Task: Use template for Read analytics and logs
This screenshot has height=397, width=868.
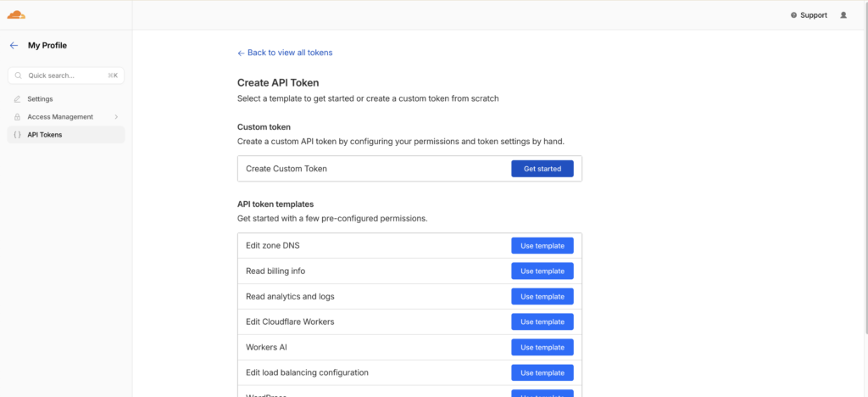Action: 542,297
